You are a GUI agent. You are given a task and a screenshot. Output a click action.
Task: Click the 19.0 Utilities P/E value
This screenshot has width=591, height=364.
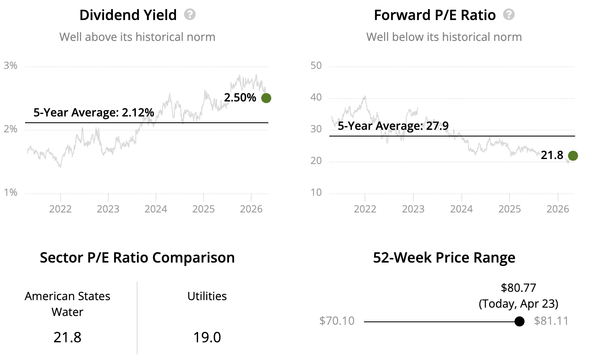[x=207, y=337]
